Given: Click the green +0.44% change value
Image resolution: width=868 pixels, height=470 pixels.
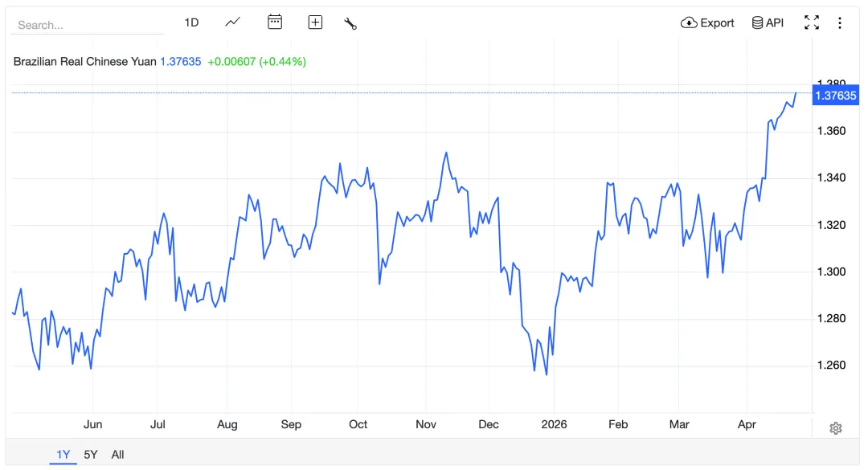Looking at the screenshot, I should pyautogui.click(x=282, y=61).
